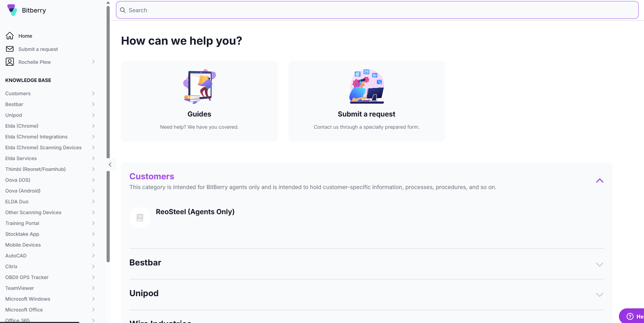Click the Help widget question mark icon
This screenshot has width=644, height=323.
click(x=630, y=316)
